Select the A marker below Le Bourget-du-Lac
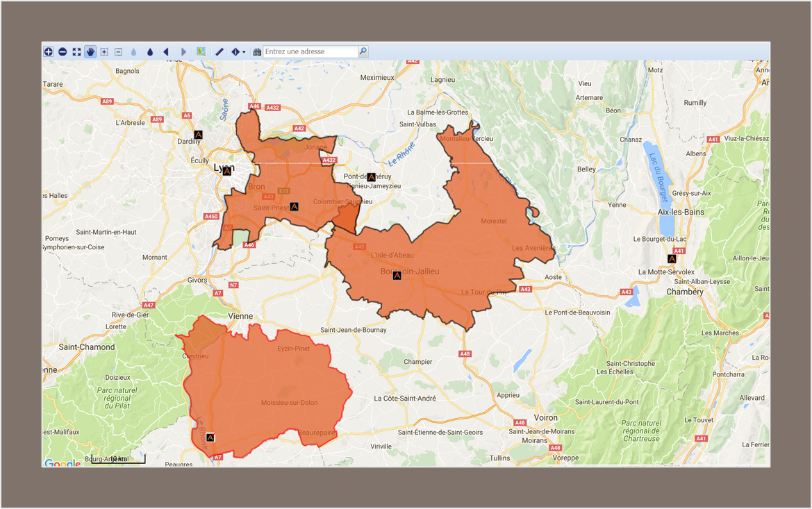 [x=672, y=259]
